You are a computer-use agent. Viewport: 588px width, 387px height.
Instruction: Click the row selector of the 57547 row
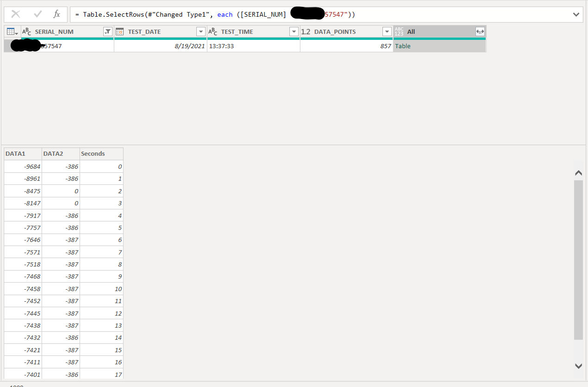coord(13,46)
